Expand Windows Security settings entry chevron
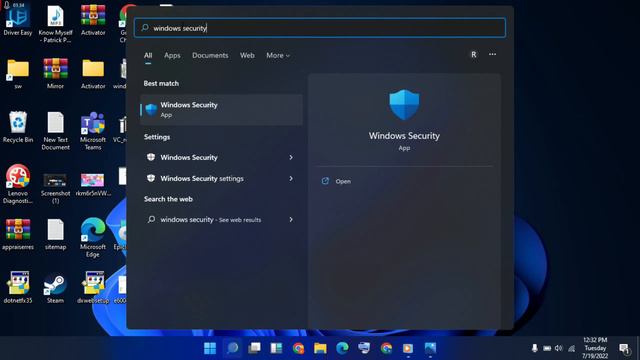 click(291, 179)
